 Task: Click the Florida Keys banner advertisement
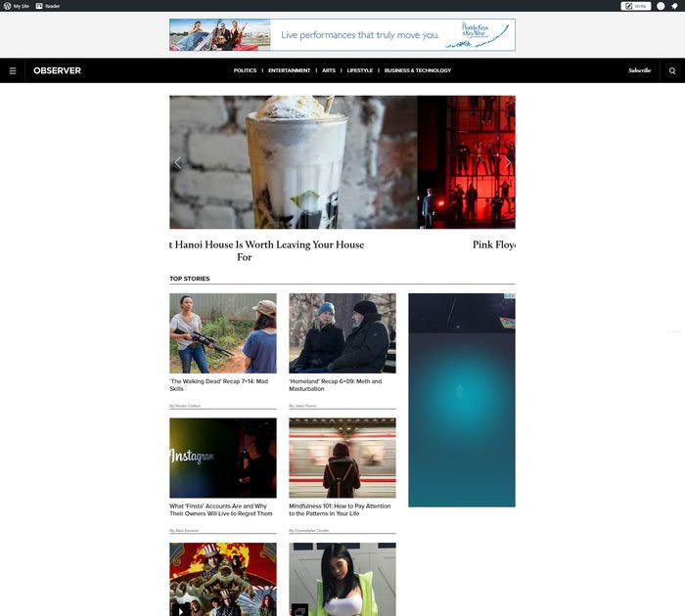click(x=342, y=35)
